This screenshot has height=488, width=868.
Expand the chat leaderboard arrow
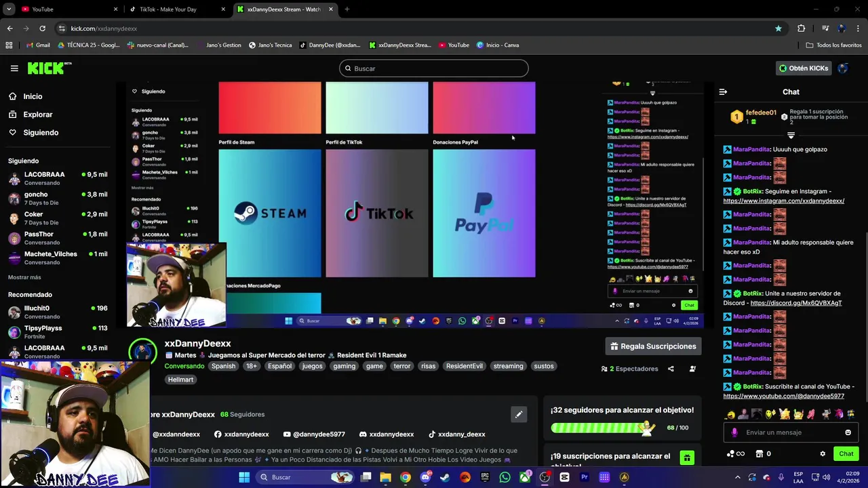coord(791,136)
